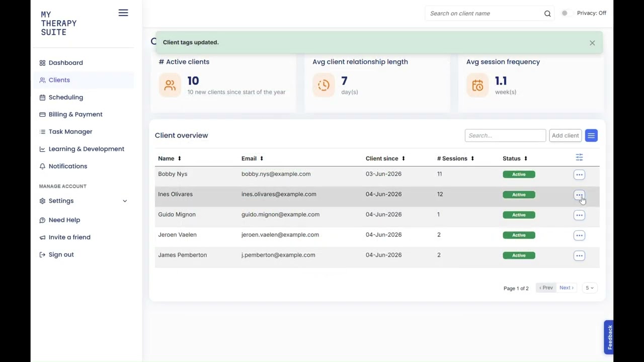Open Billing & Payment

(75, 114)
